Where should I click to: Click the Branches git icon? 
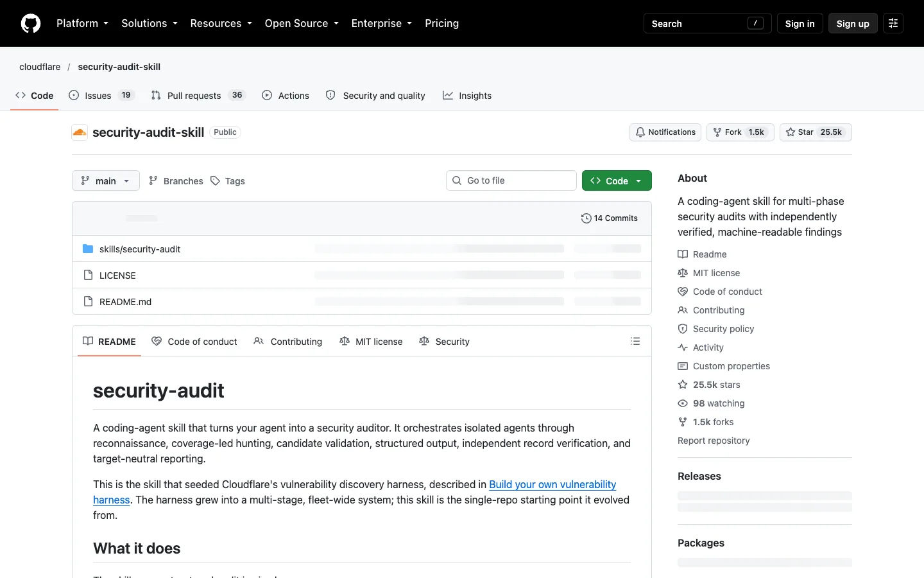[x=153, y=181]
